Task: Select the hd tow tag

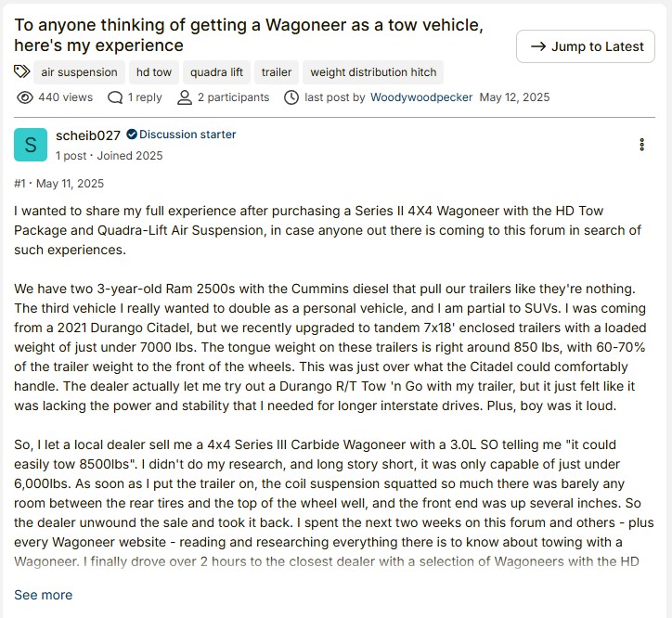Action: click(154, 72)
